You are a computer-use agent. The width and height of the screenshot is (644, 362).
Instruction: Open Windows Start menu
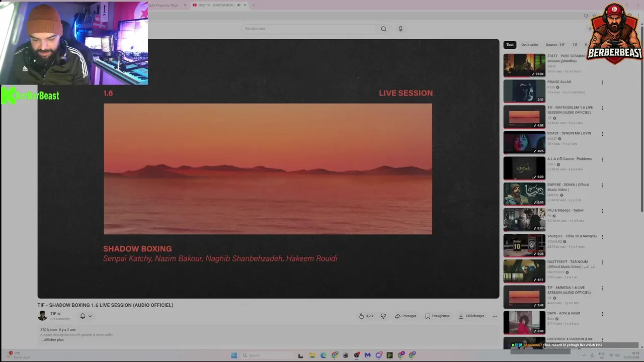pyautogui.click(x=234, y=355)
